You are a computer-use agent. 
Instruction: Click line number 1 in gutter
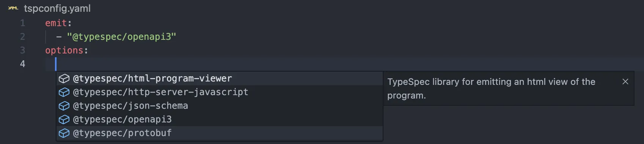(23, 23)
